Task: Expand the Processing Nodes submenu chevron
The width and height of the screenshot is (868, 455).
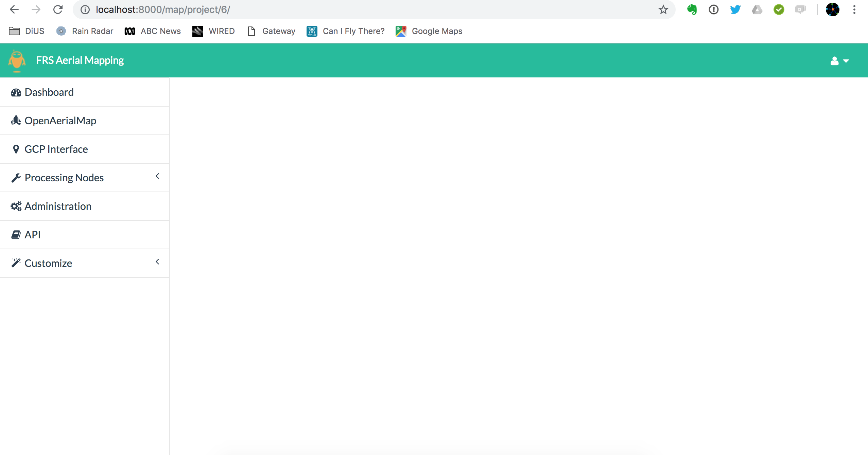Action: 157,176
